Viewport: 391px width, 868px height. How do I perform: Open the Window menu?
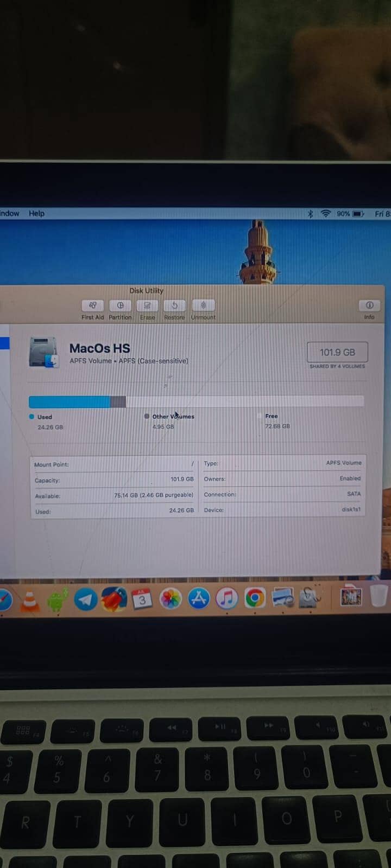click(9, 213)
